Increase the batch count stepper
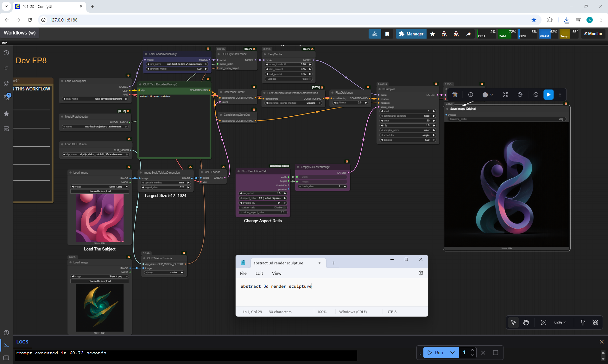This screenshot has width=608, height=364. click(472, 350)
